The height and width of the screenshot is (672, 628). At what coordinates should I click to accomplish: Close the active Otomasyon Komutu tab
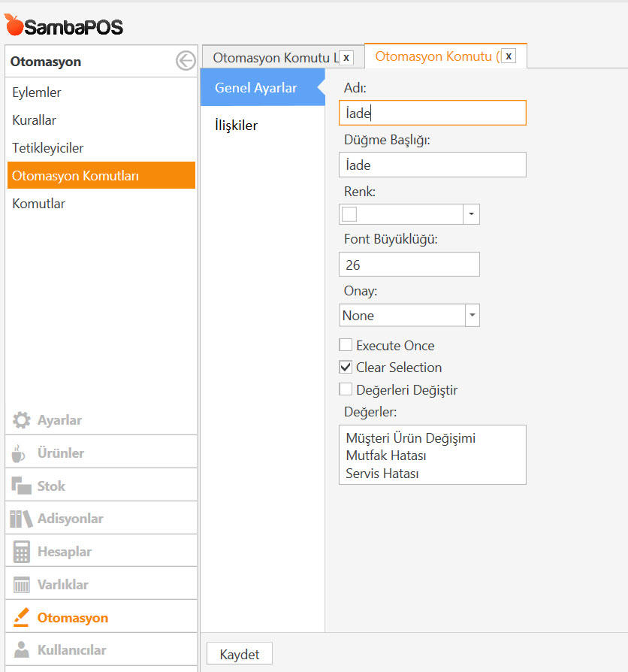click(509, 56)
